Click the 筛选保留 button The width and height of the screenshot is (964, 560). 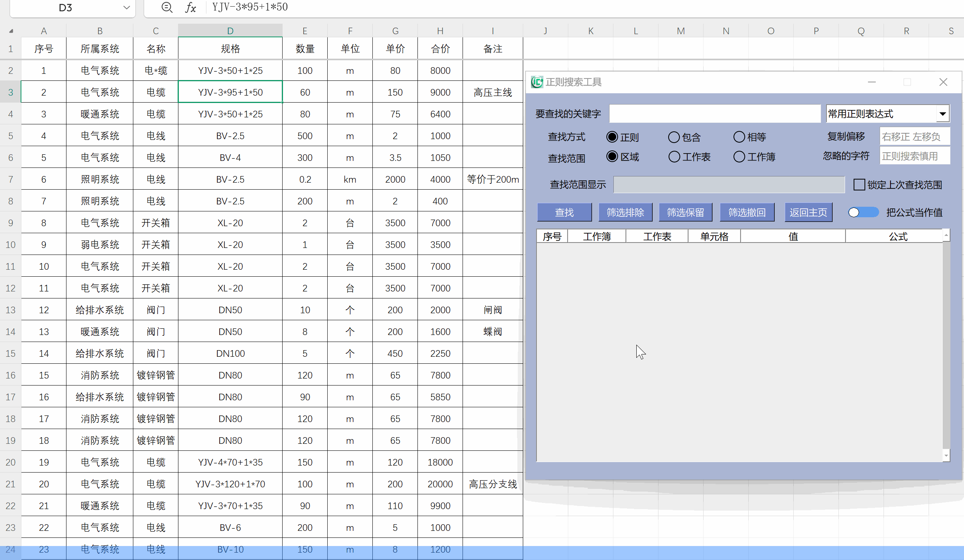[686, 212]
